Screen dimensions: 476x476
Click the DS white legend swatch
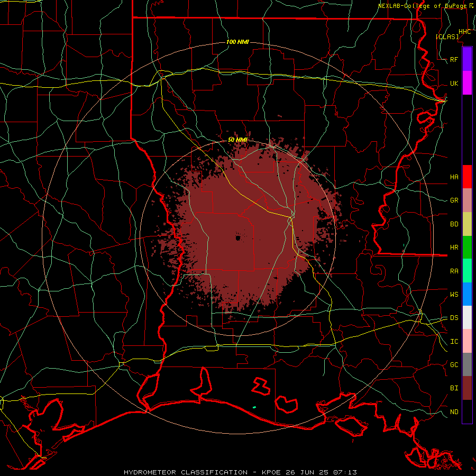tap(467, 317)
